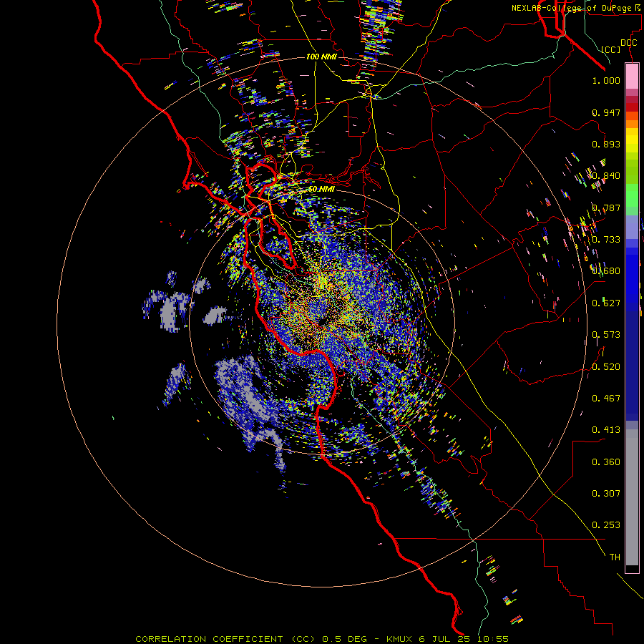
Task: Click the DCC label above the color bar
Action: pos(629,43)
